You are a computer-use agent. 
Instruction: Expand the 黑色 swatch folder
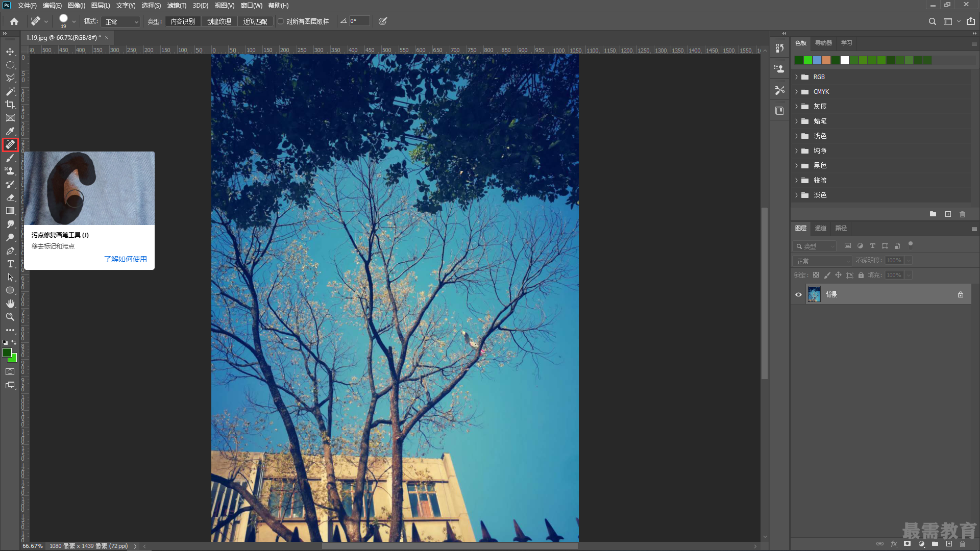coord(796,166)
